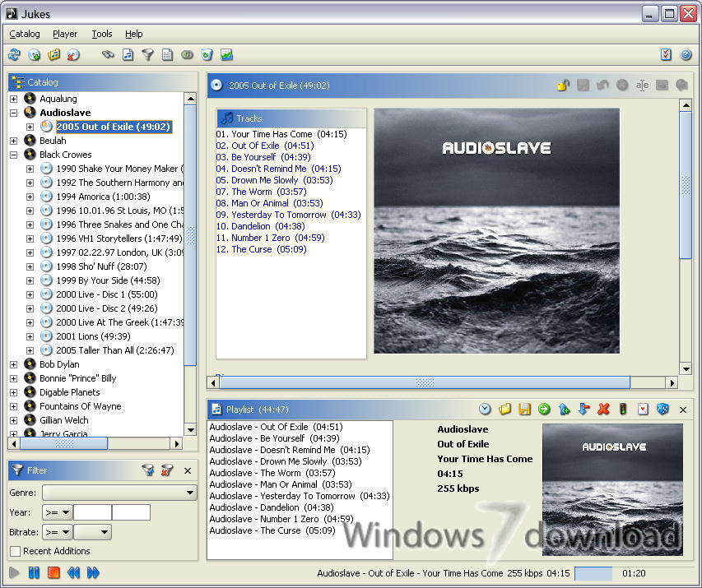702x588 pixels.
Task: Select track '02. Out Of Exile' link
Action: click(x=265, y=146)
